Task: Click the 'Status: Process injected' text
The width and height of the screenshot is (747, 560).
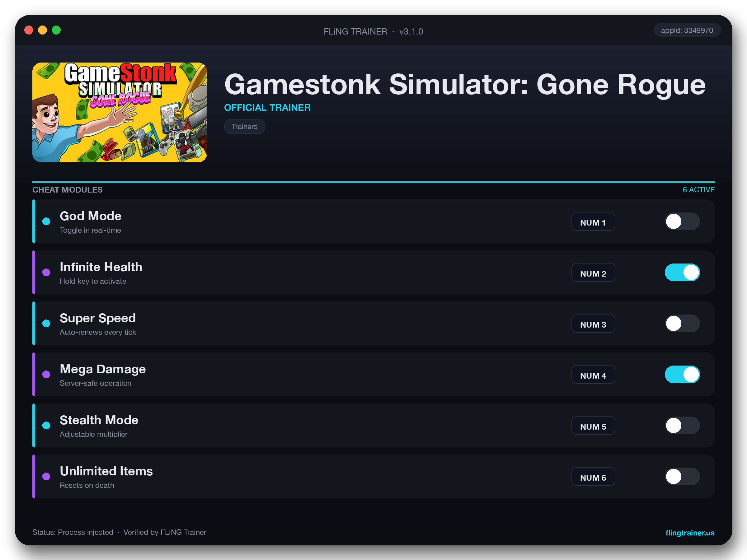Action: coord(73,532)
